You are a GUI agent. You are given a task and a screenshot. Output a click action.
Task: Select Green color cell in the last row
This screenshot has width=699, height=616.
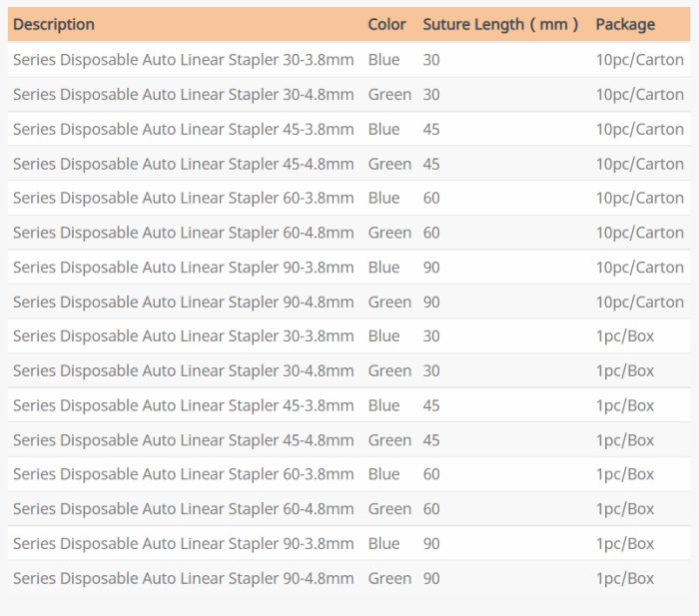pyautogui.click(x=389, y=578)
